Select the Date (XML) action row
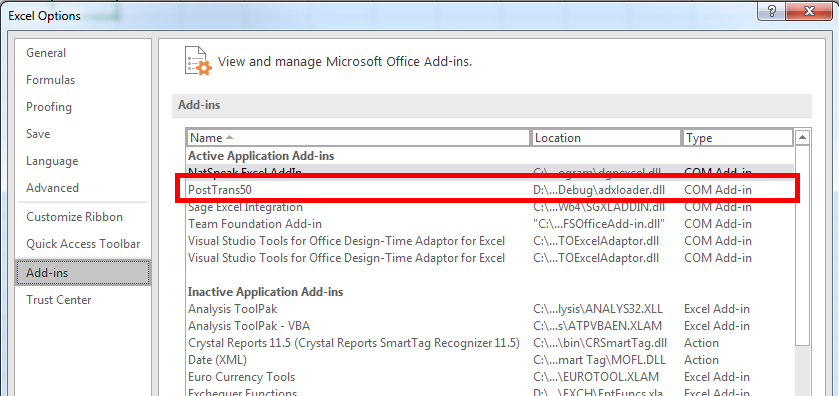This screenshot has width=839, height=396. tap(490, 360)
